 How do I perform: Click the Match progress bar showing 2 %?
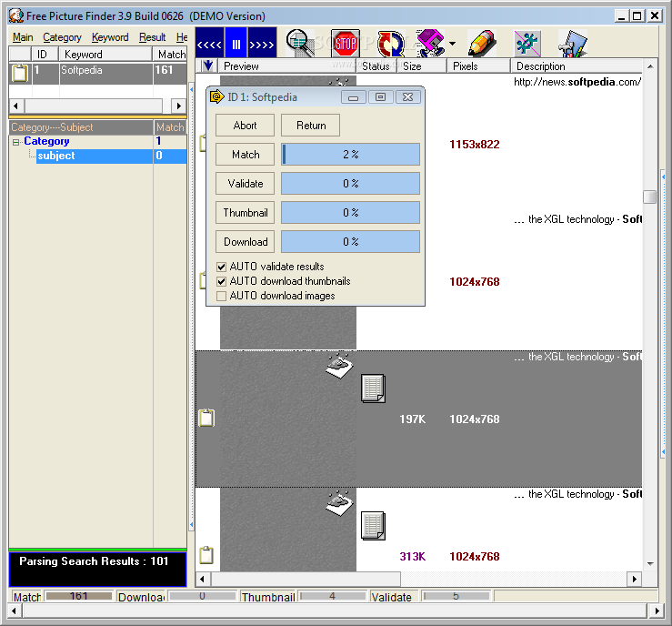351,155
